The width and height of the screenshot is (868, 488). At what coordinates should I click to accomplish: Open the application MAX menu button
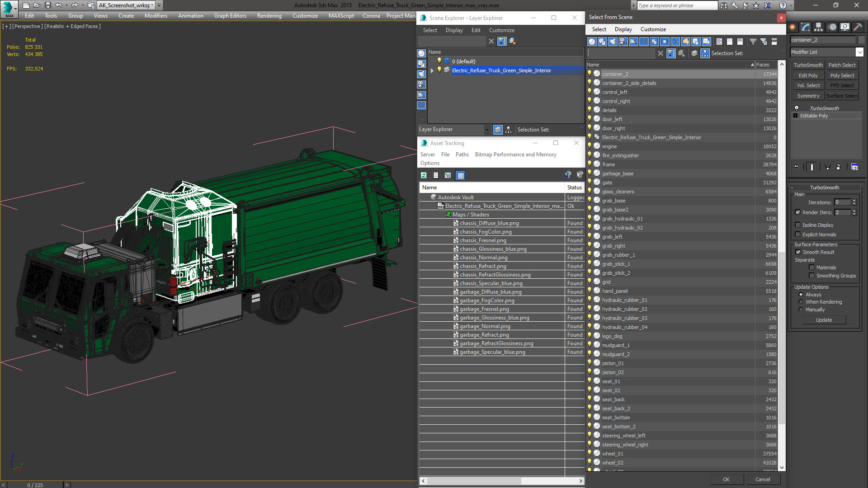tap(9, 8)
